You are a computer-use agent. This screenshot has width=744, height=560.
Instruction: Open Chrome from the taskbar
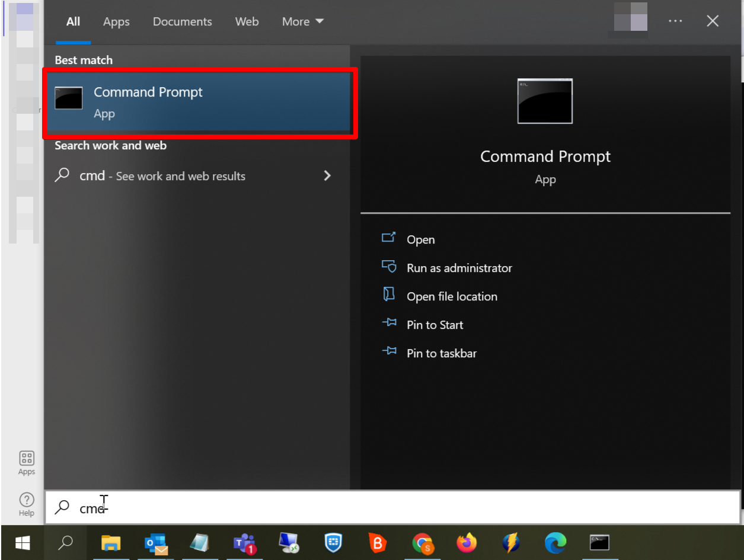pos(422,542)
